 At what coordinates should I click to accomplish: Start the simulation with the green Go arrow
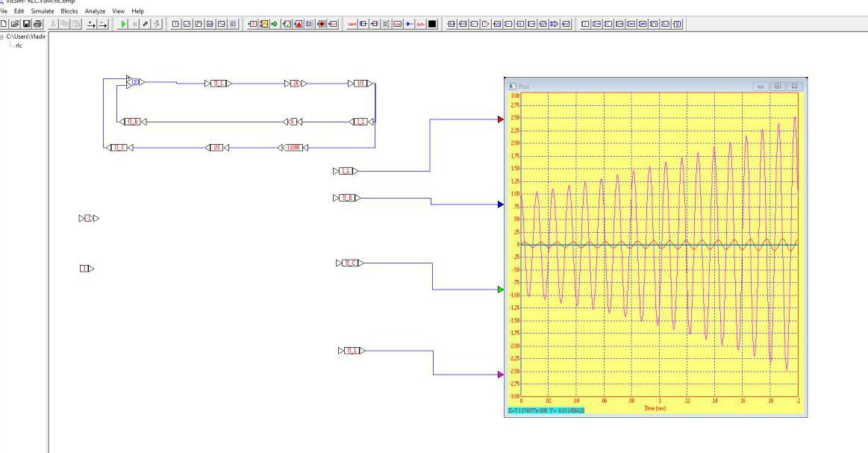click(x=123, y=24)
